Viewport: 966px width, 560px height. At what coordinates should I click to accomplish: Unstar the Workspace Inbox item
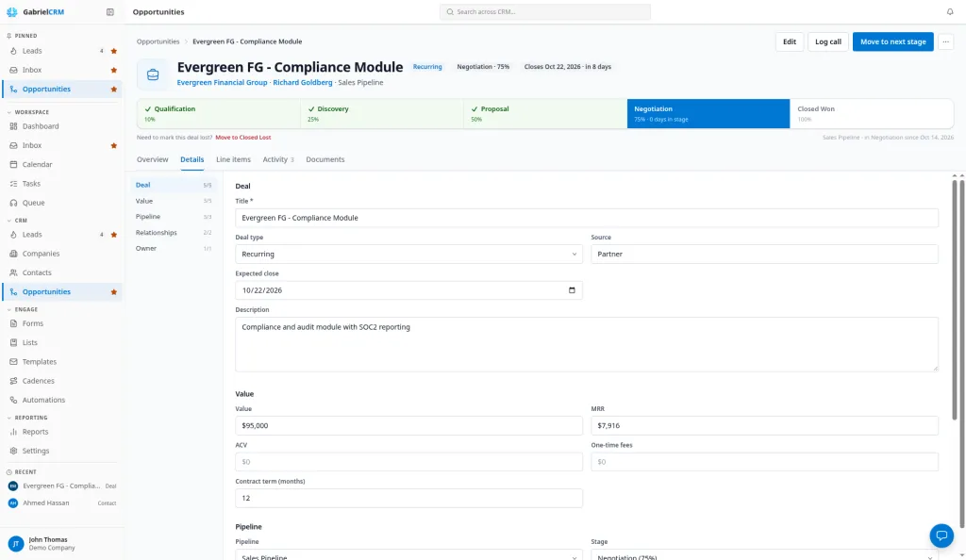pyautogui.click(x=113, y=146)
